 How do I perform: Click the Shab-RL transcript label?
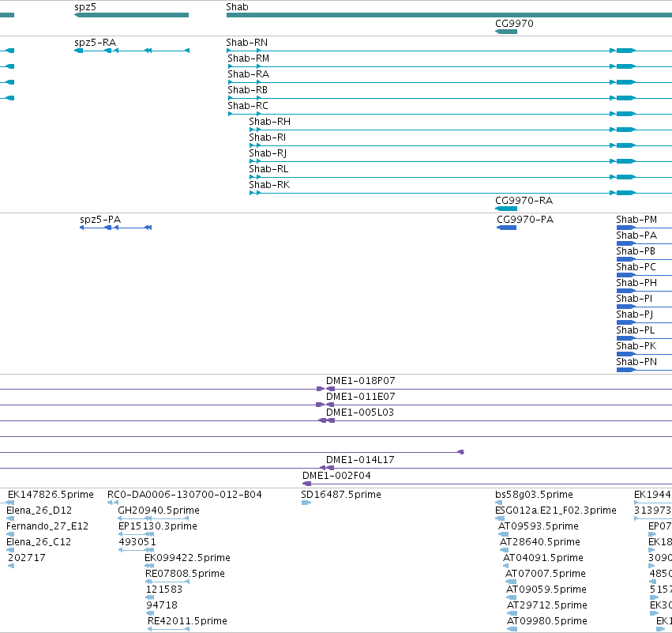click(268, 169)
